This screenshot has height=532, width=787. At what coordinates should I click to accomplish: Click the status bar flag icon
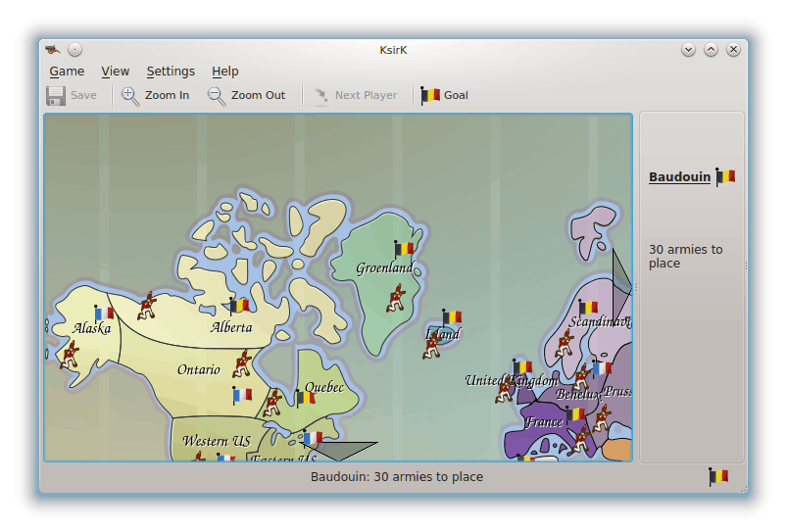718,476
